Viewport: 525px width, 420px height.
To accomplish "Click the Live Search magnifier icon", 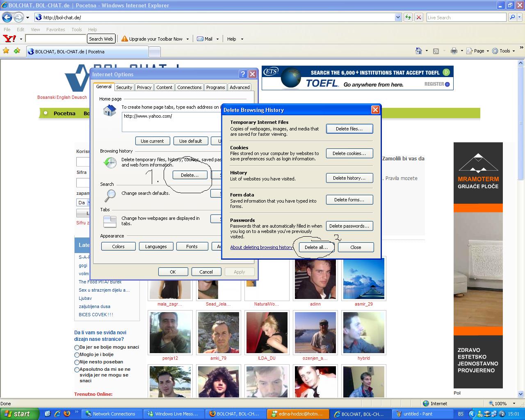I will coord(512,17).
